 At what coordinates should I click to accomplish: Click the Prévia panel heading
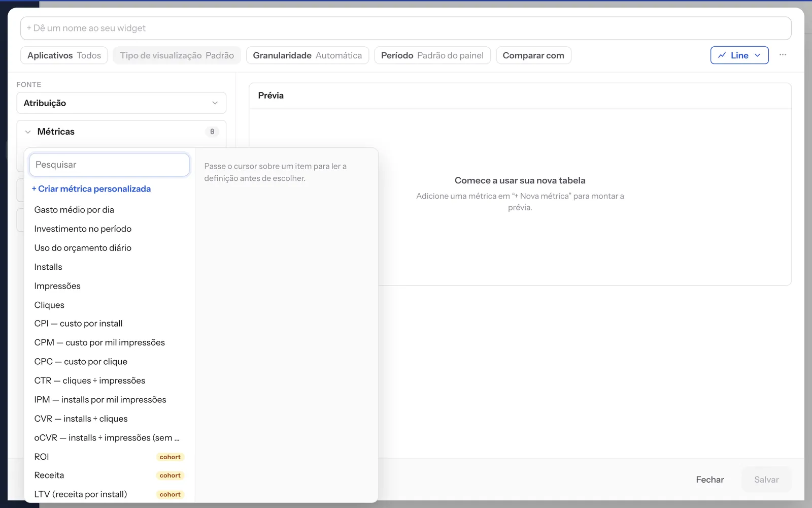tap(271, 96)
